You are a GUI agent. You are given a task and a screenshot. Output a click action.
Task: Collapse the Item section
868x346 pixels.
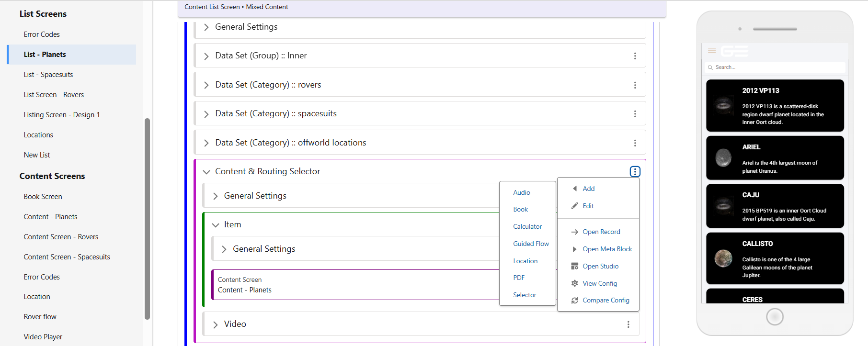click(x=216, y=225)
